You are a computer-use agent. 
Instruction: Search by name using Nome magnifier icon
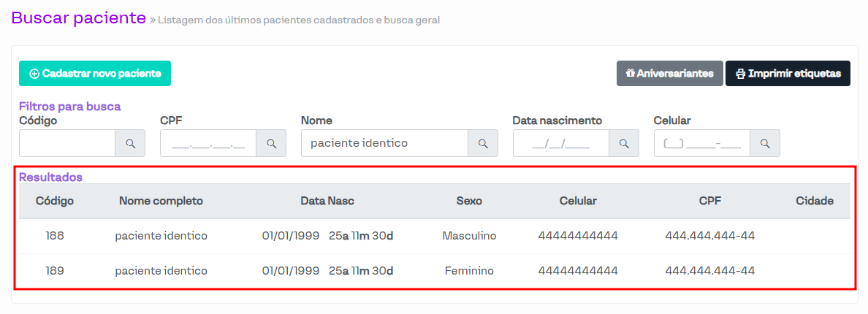pos(483,144)
